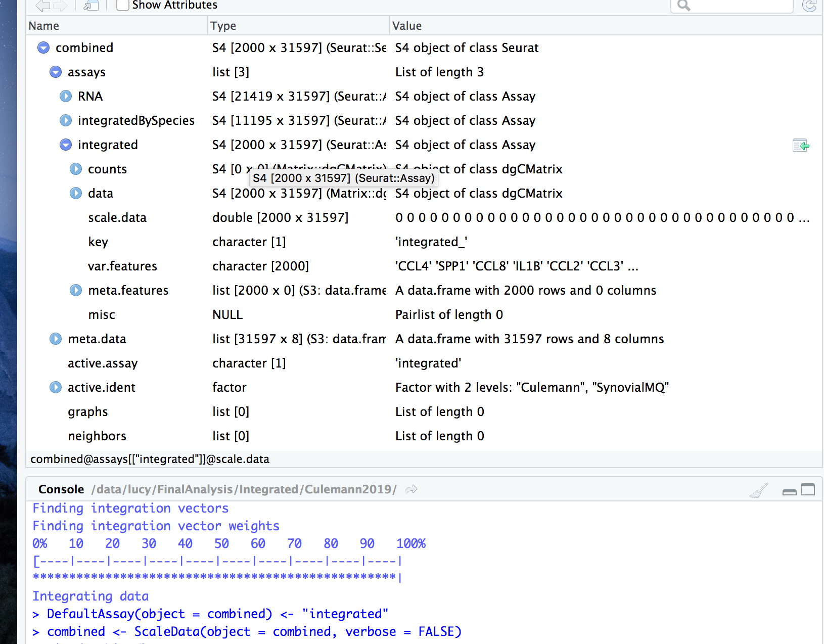Clear the console with the broom icon
The width and height of the screenshot is (824, 644).
coord(758,489)
